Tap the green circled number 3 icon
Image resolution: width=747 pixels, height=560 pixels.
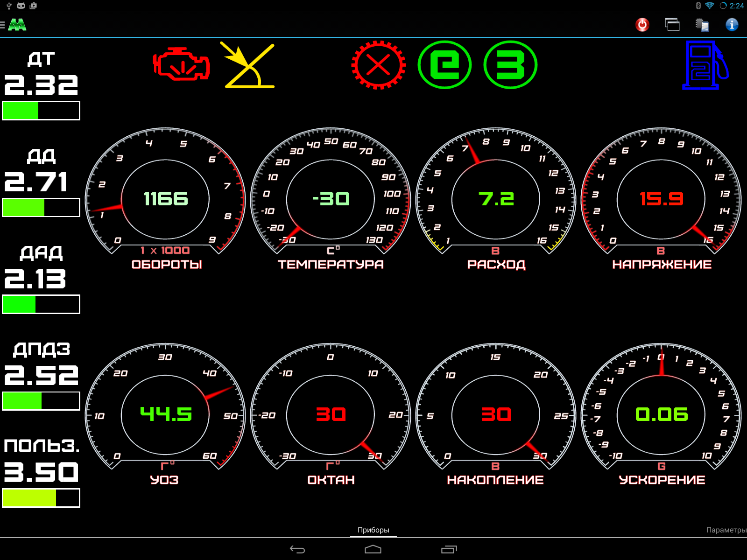click(x=510, y=65)
